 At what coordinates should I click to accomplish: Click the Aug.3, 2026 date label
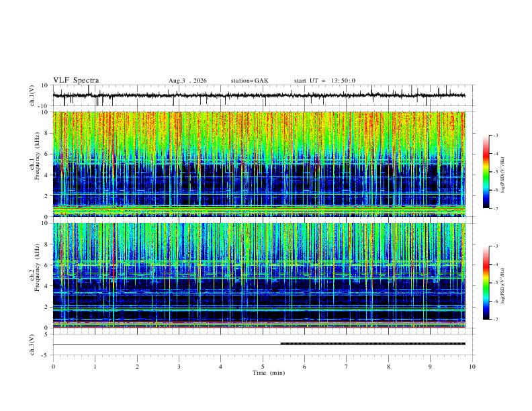click(187, 81)
